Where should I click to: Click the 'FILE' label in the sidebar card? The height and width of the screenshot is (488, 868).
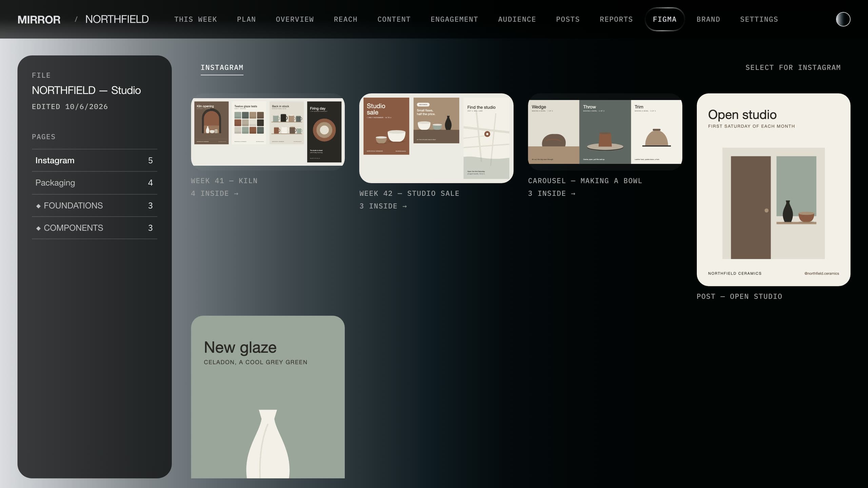tap(41, 75)
